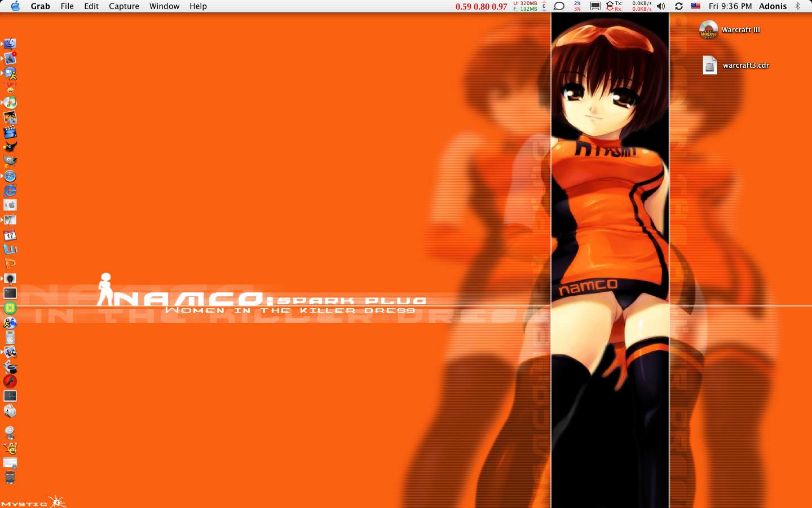The height and width of the screenshot is (508, 812).
Task: Click the CPU percentage meter 2% 3%
Action: [x=577, y=6]
